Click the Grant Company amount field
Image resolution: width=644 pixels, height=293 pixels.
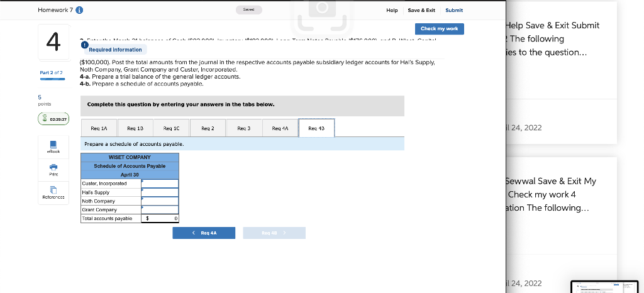[160, 210]
